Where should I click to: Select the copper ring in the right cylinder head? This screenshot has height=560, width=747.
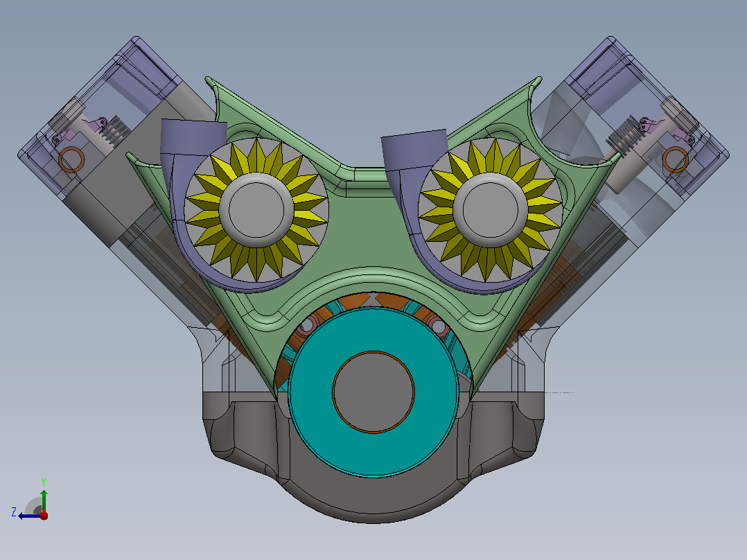pos(676,159)
